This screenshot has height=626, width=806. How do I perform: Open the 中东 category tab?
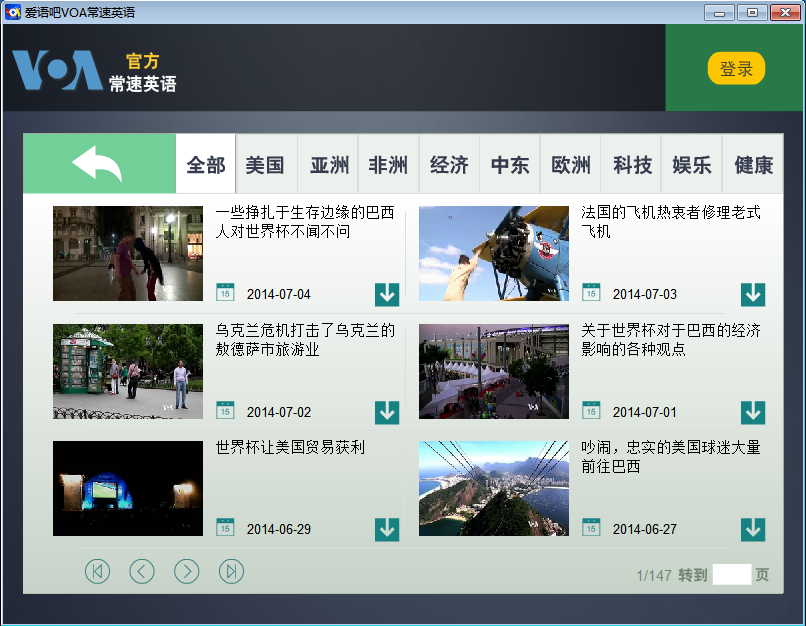[x=510, y=164]
